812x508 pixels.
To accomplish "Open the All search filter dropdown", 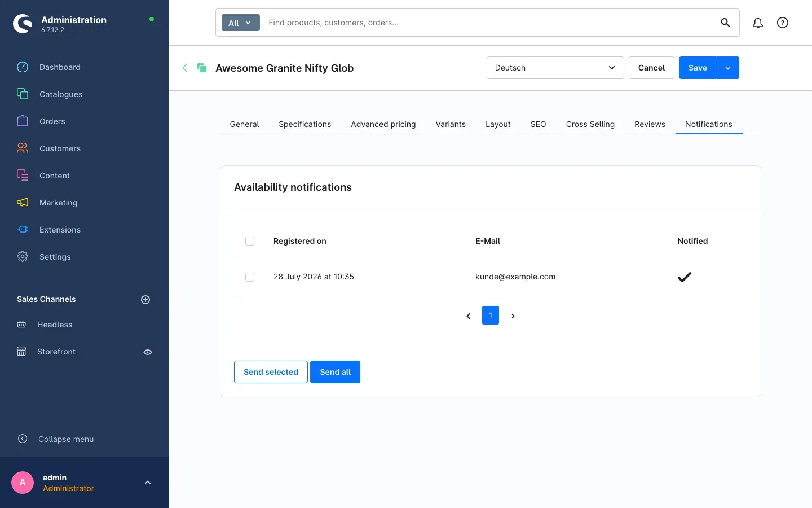I will click(240, 23).
